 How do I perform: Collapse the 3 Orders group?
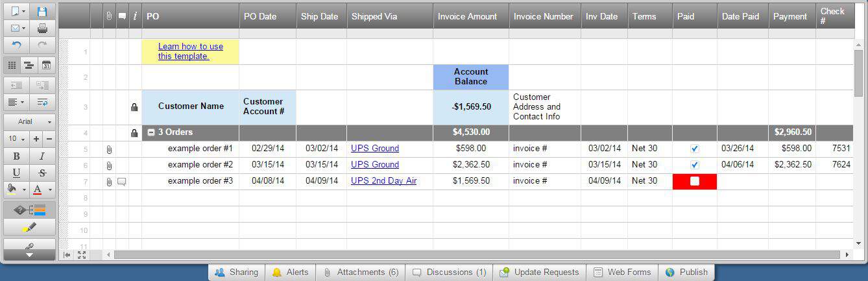coord(151,132)
